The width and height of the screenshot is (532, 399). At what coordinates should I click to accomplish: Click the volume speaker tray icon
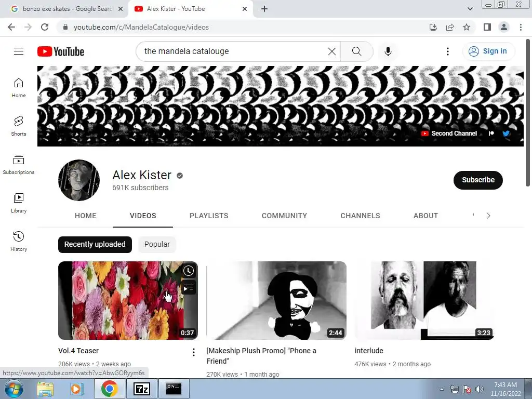(x=479, y=389)
